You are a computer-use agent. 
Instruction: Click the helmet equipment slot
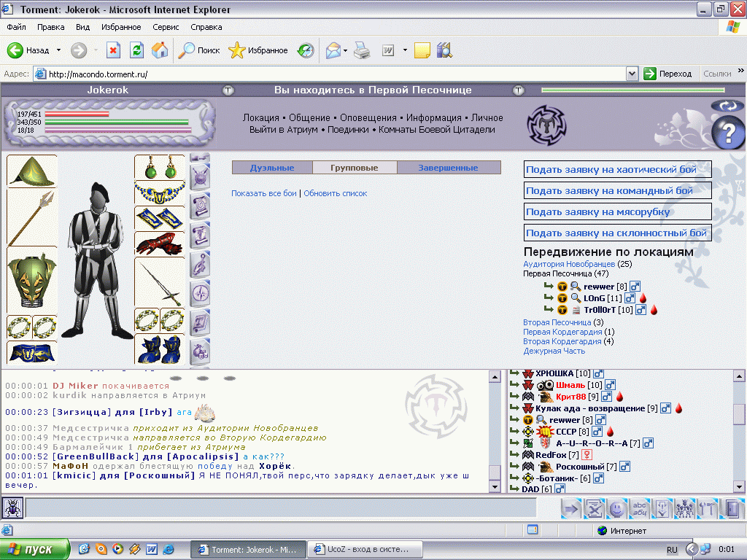pos(32,171)
